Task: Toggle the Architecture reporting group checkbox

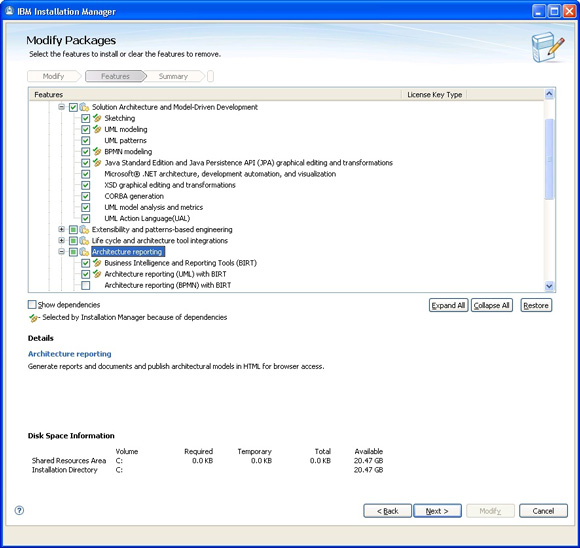Action: click(73, 252)
